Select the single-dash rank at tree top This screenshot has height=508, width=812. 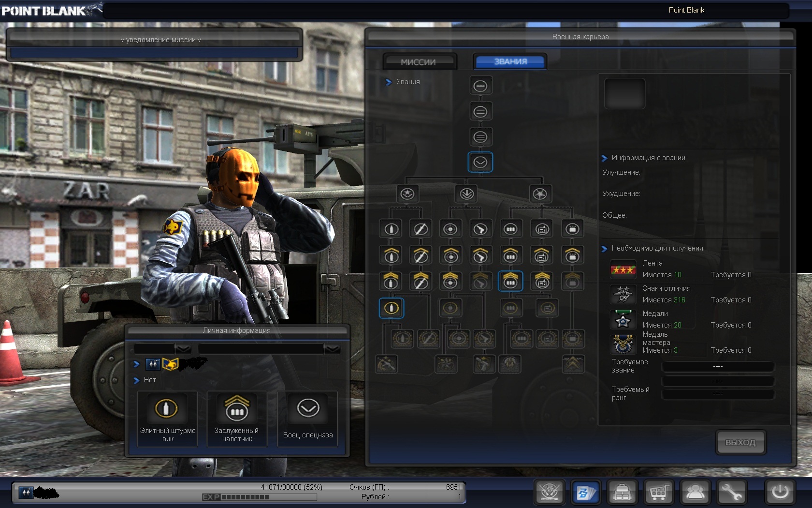(x=480, y=86)
